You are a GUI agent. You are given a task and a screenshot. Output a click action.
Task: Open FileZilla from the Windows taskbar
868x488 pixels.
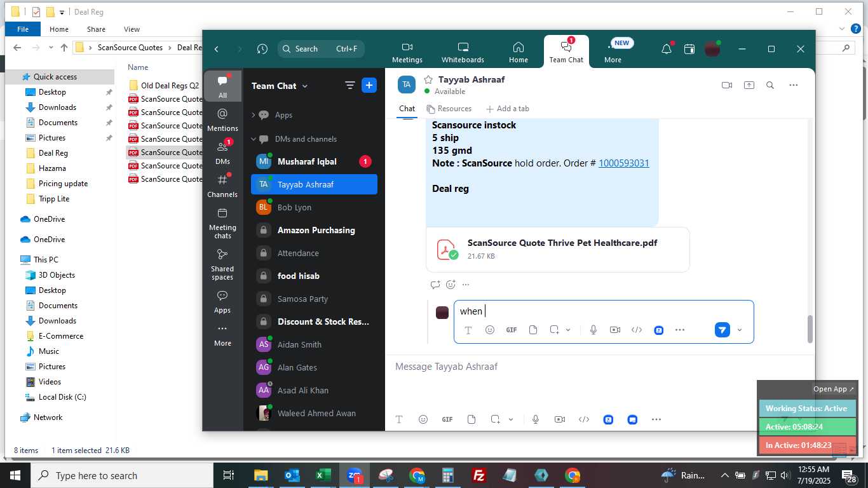pos(479,475)
